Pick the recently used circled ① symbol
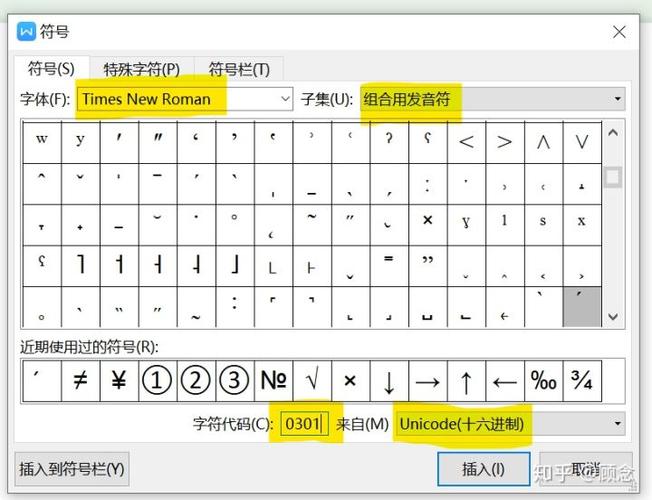This screenshot has width=652, height=500. (158, 381)
